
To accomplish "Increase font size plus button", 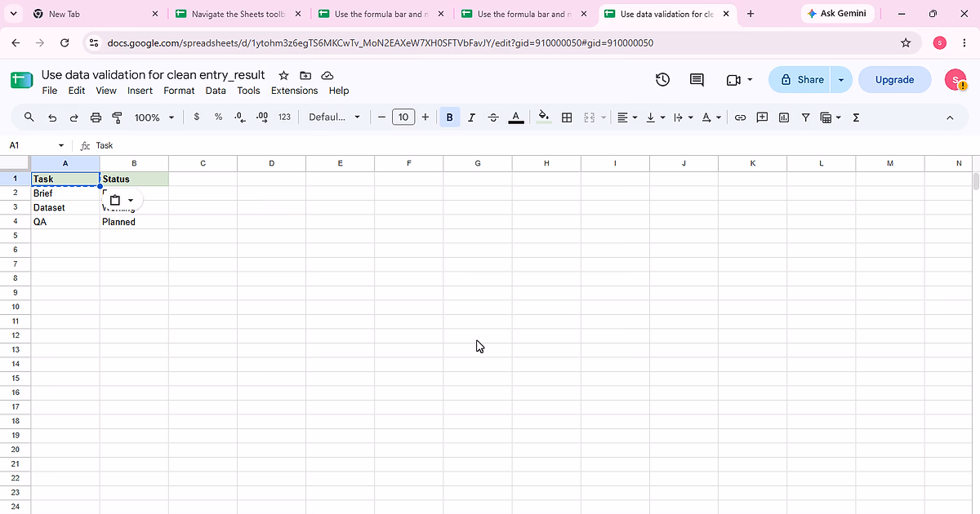I will tap(425, 117).
